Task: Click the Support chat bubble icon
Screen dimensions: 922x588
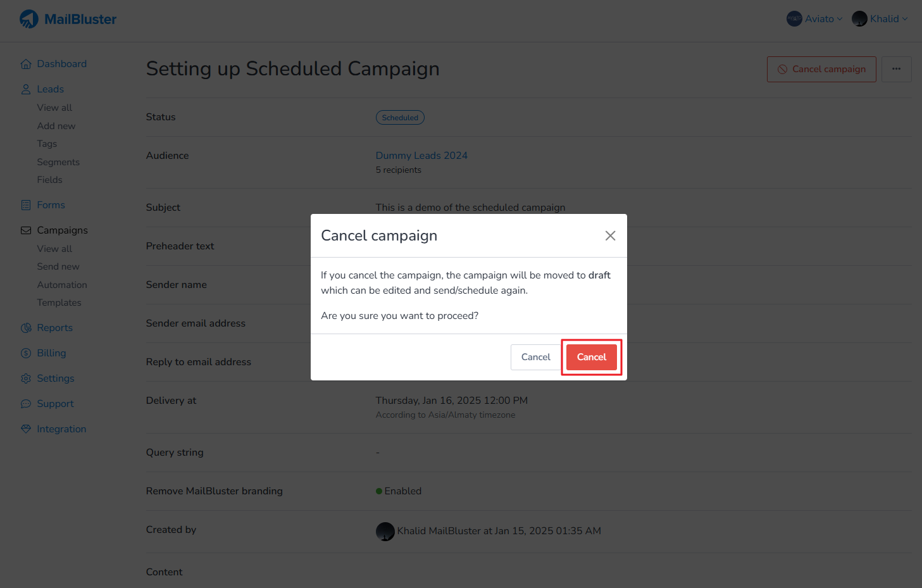Action: click(26, 403)
